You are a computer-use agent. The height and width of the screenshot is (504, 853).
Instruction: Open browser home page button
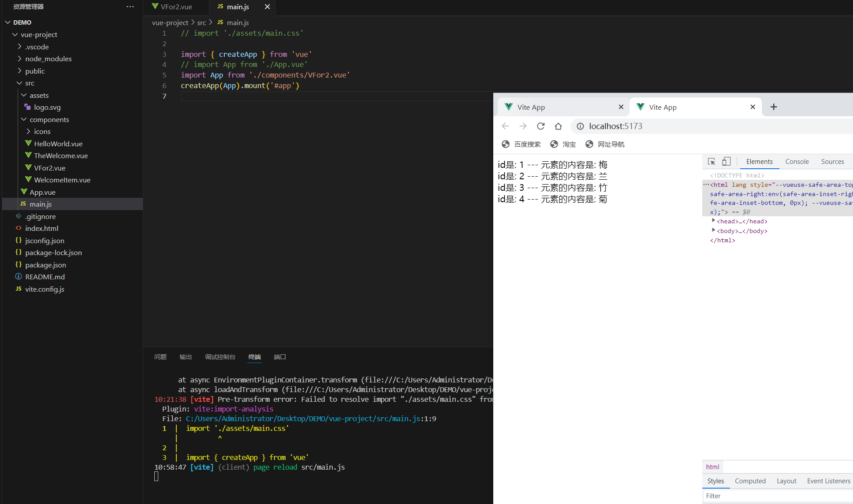pos(558,126)
